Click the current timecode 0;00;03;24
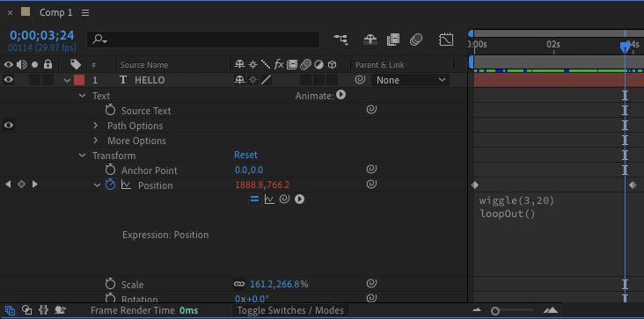 (42, 35)
